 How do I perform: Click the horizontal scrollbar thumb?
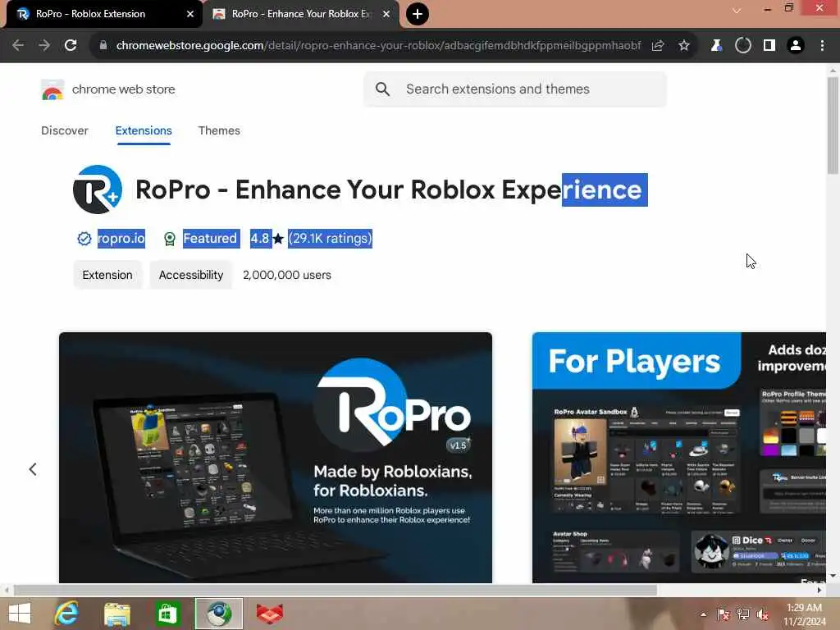pyautogui.click(x=336, y=590)
